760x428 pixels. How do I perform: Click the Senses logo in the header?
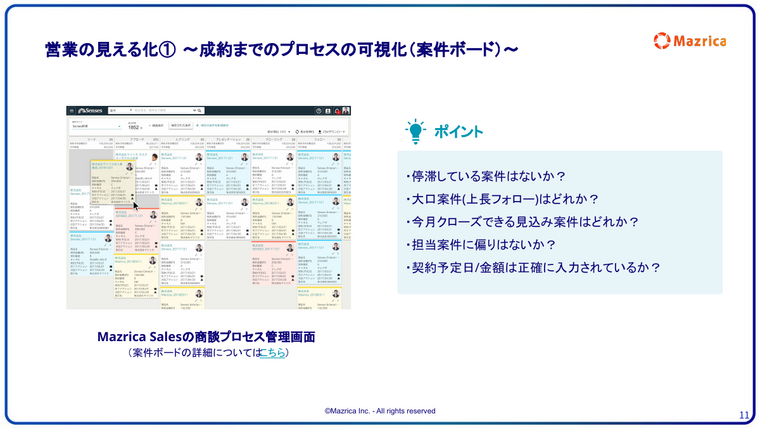[90, 111]
